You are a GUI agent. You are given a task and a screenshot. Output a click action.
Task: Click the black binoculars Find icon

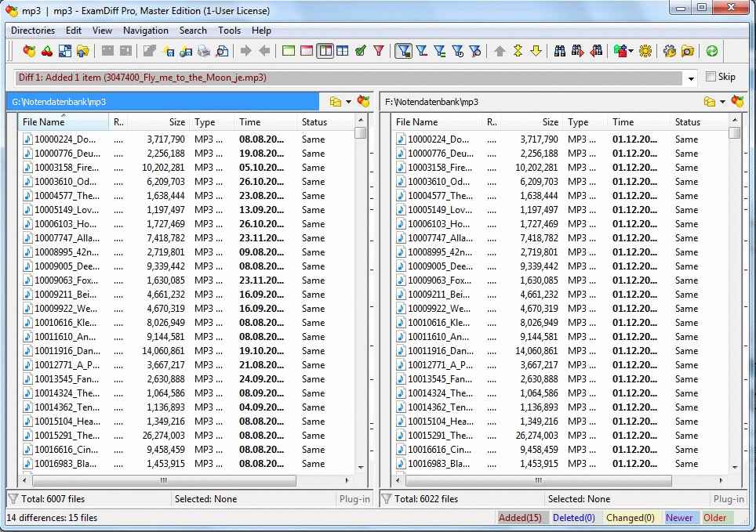[x=560, y=51]
